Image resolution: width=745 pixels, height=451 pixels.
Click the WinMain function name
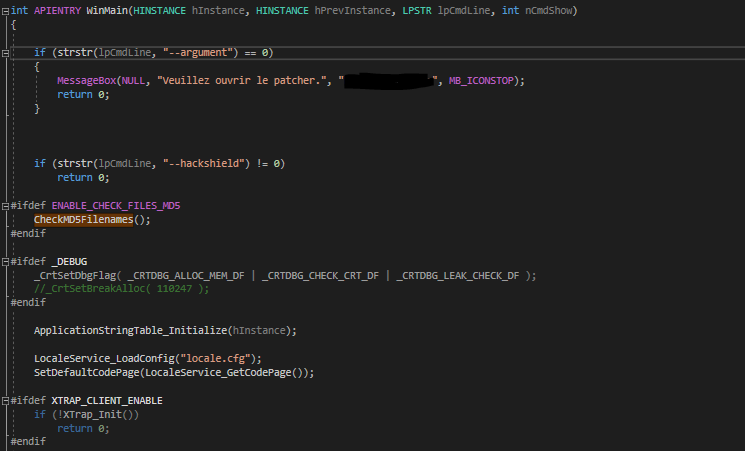pos(107,10)
